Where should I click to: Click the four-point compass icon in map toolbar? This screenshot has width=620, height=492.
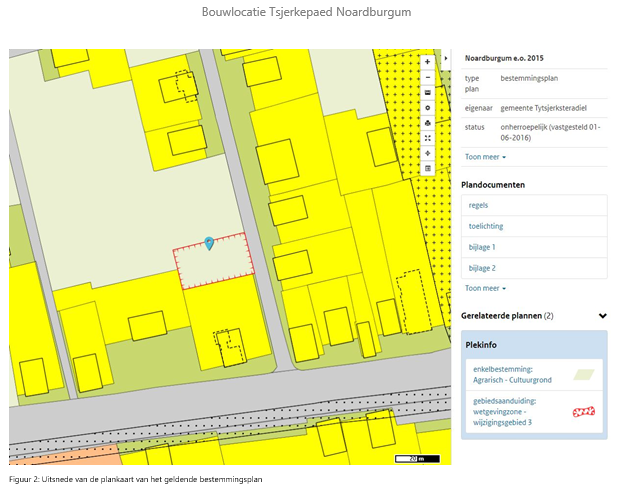coord(427,153)
